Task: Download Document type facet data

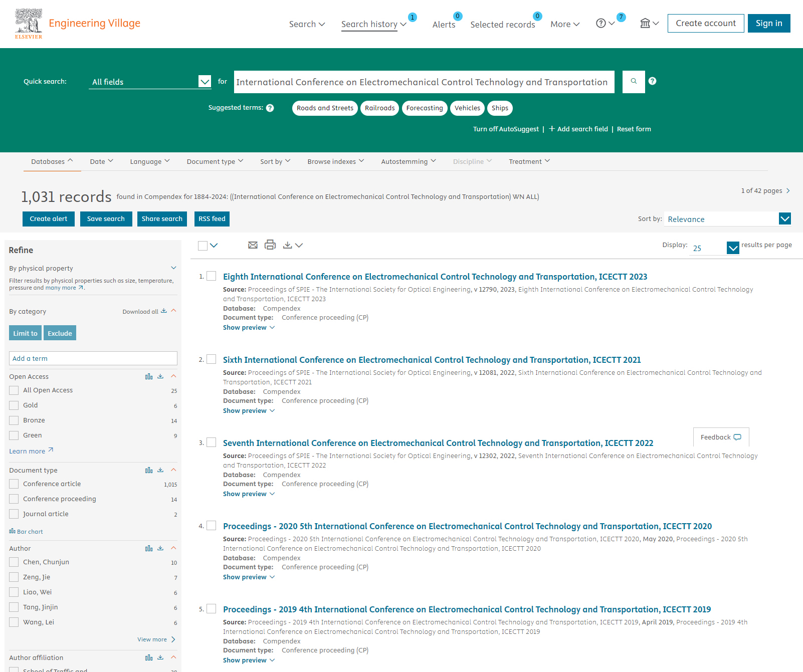Action: tap(160, 470)
